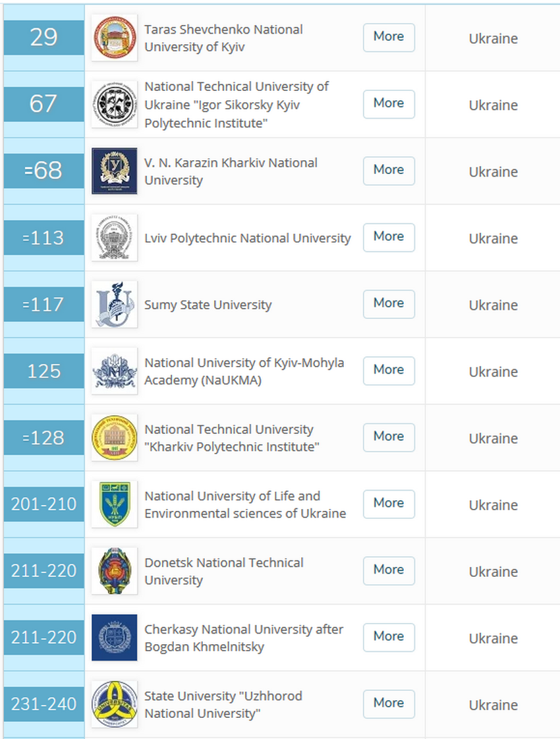Click Lviv Polytechnic National University logo
This screenshot has height=739, width=560.
(114, 237)
